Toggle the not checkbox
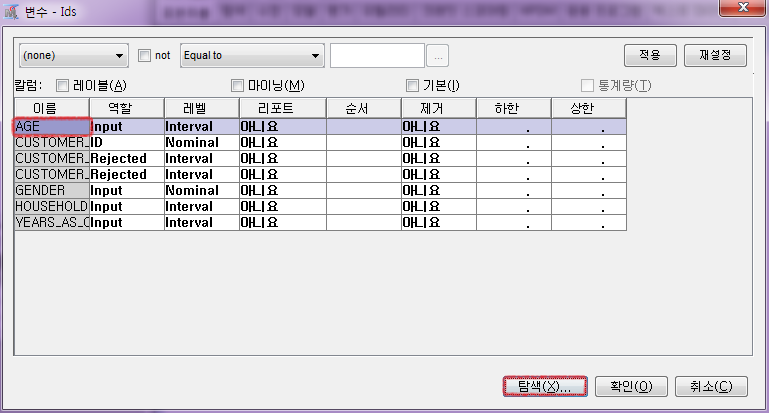Viewport: 769px width, 413px height. point(144,55)
